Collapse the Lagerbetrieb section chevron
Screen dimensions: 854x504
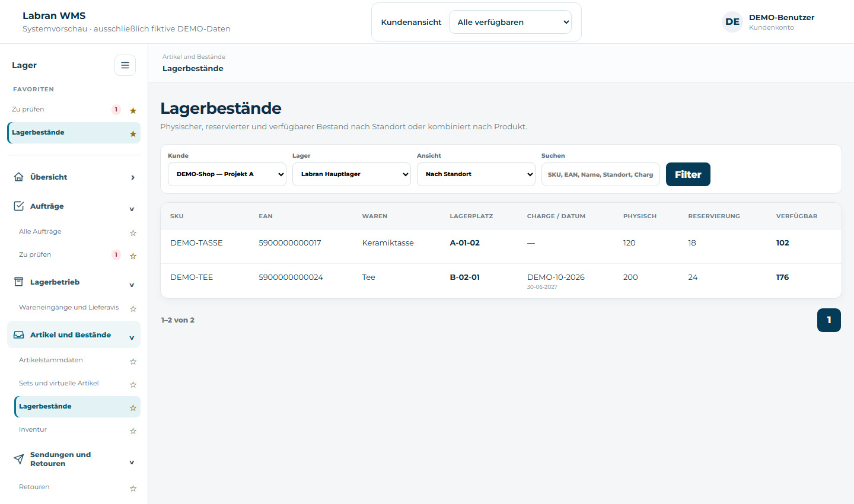(x=132, y=285)
